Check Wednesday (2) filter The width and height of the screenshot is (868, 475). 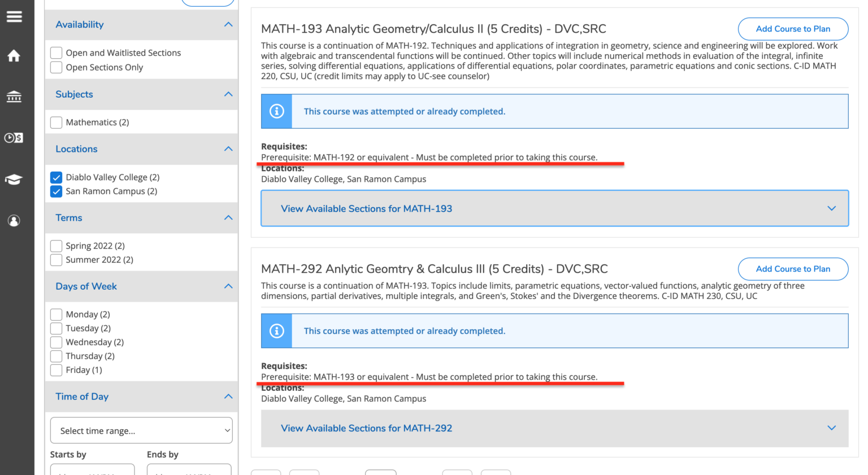56,342
